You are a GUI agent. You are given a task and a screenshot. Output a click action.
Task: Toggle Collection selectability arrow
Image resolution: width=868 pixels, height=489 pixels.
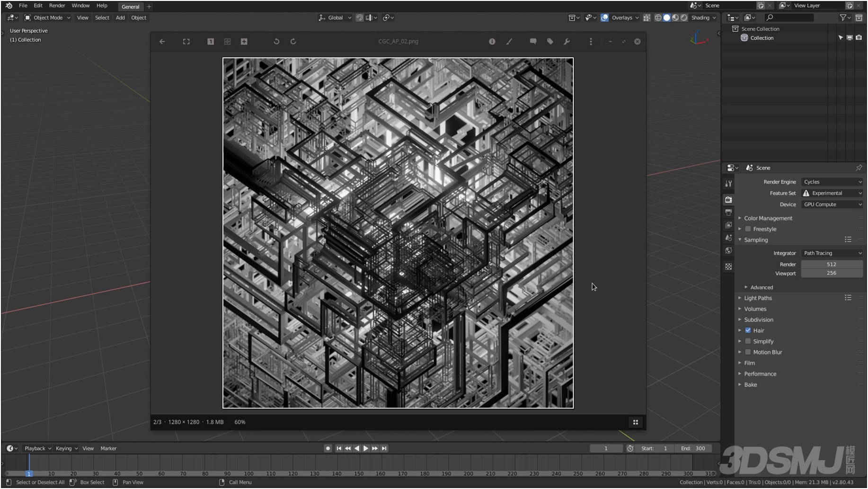(x=841, y=38)
